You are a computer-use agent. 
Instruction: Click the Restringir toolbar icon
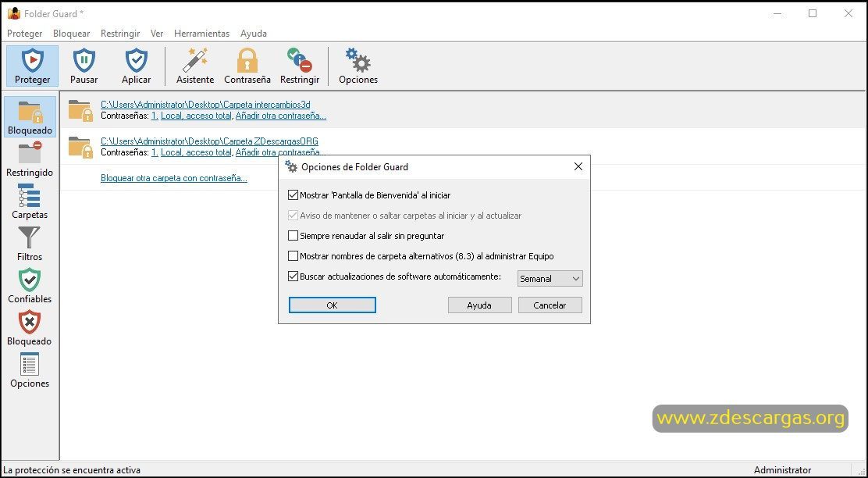[300, 66]
